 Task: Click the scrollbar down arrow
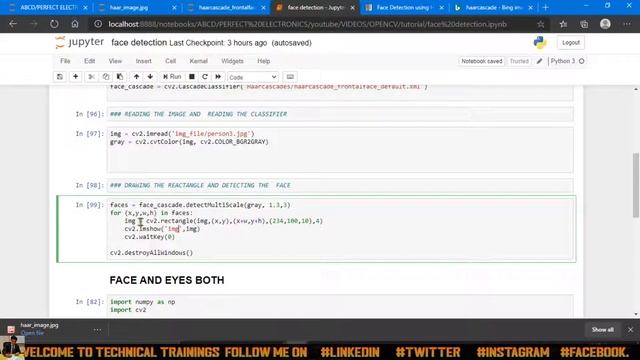[636, 314]
